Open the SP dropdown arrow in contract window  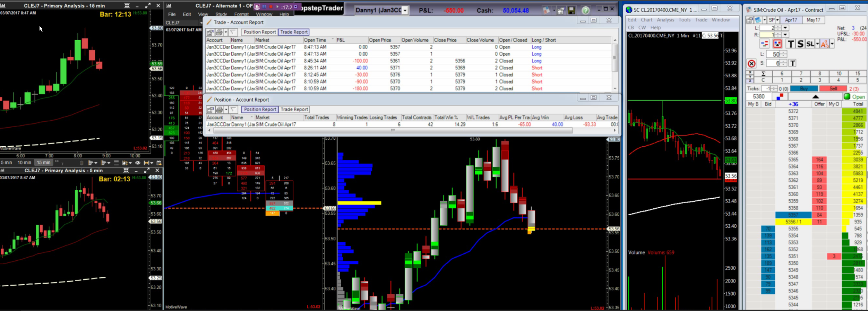(777, 20)
